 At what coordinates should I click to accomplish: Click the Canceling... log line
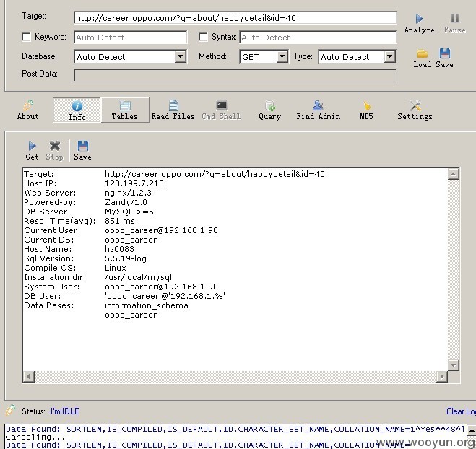point(35,437)
